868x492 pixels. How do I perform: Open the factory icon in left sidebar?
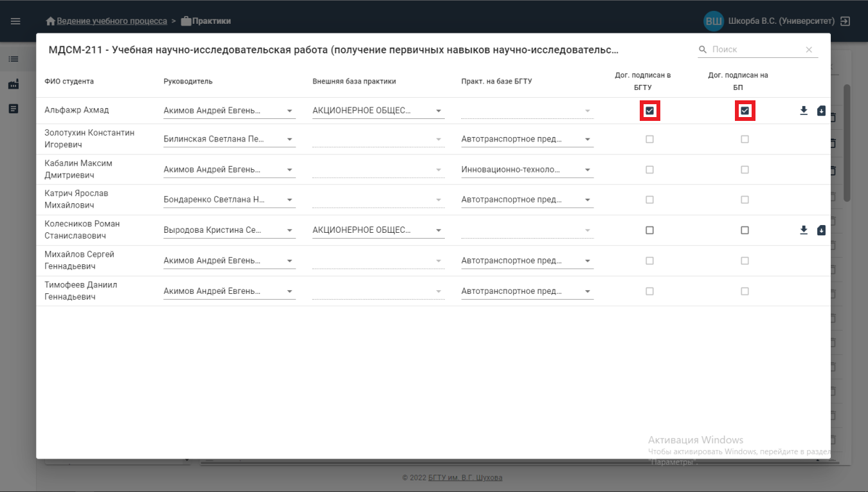click(14, 84)
